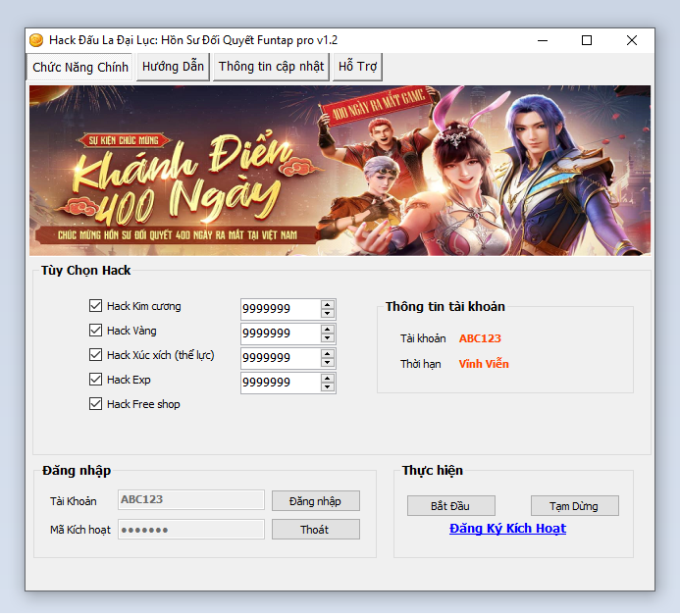The height and width of the screenshot is (616, 680).
Task: Switch to the Hướng Dẫn tab
Action: pyautogui.click(x=173, y=67)
